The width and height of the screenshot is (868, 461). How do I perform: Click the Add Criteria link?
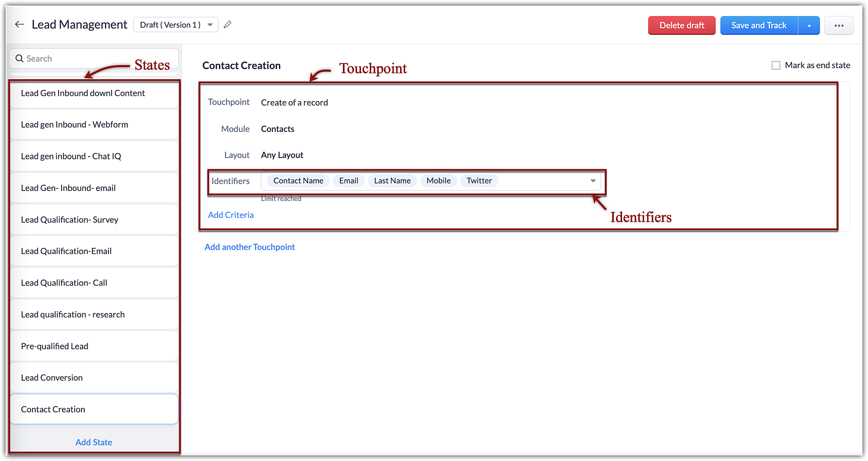coord(231,215)
